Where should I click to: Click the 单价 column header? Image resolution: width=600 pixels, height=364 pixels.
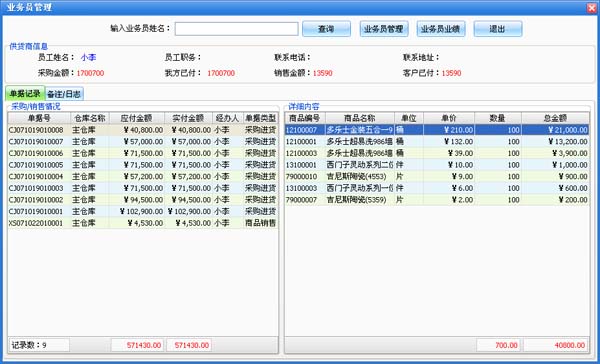click(x=449, y=118)
